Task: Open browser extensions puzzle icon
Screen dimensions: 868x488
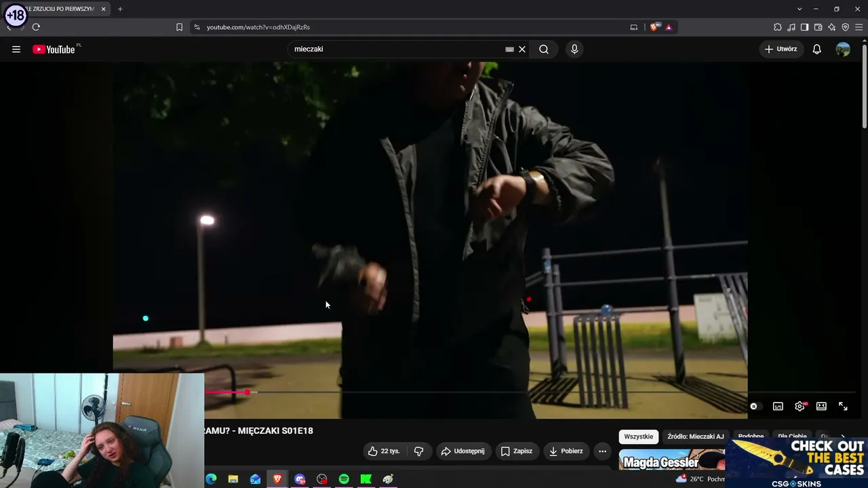Action: click(778, 27)
